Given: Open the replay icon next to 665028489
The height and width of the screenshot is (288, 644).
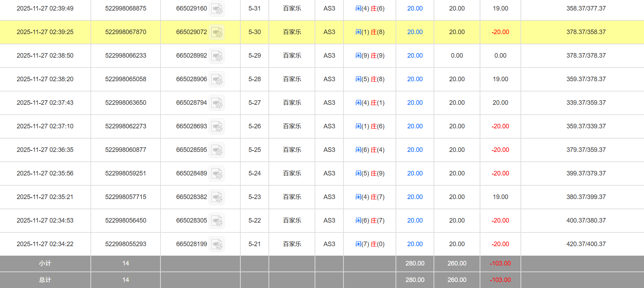Looking at the screenshot, I should point(216,174).
